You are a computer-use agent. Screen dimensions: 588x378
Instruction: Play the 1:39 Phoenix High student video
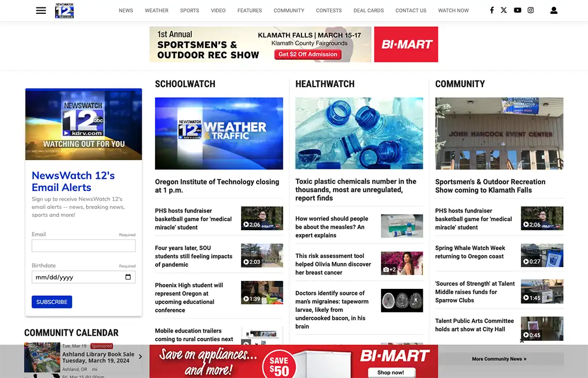coord(262,293)
